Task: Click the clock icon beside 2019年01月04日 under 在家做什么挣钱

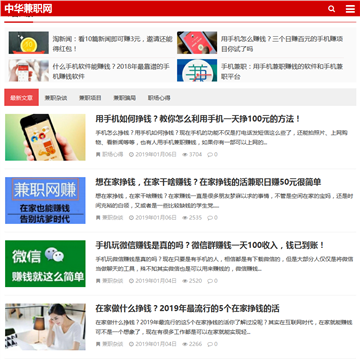Action: (x=131, y=344)
